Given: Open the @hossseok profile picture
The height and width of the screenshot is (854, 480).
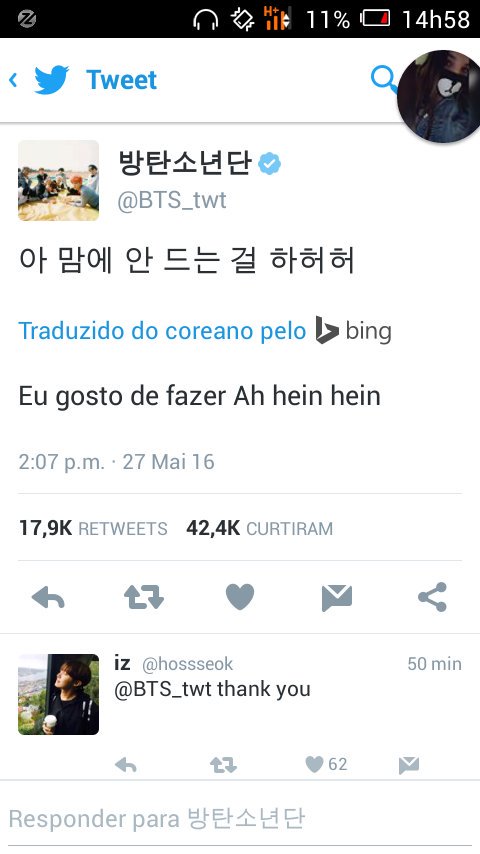Looking at the screenshot, I should coord(59,694).
